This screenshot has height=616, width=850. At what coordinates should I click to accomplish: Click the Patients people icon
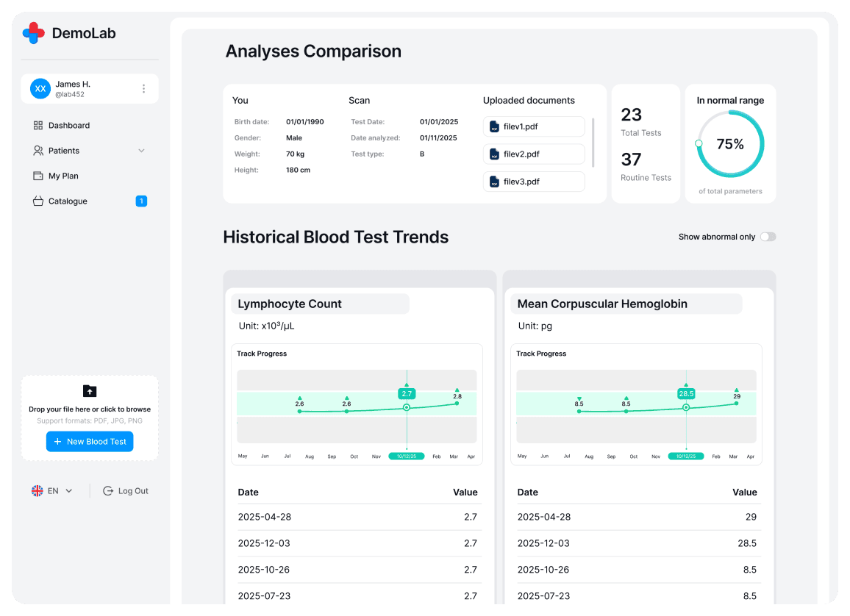click(x=38, y=151)
